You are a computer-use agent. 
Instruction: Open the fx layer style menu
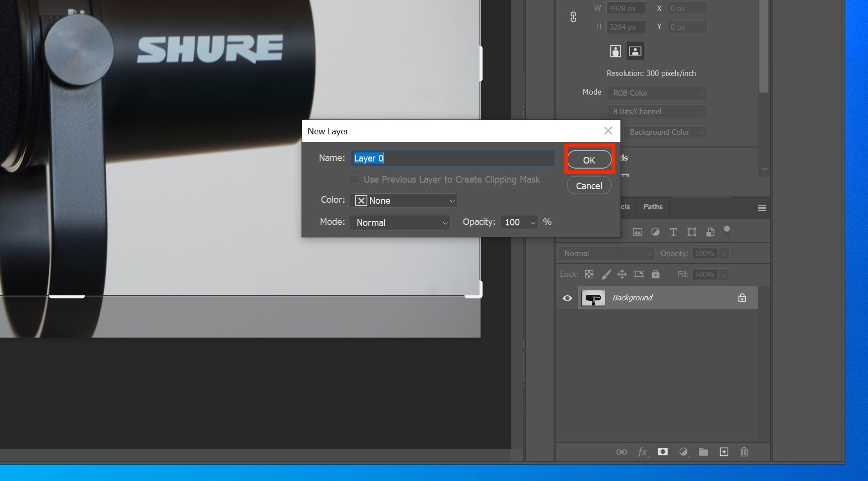(643, 452)
